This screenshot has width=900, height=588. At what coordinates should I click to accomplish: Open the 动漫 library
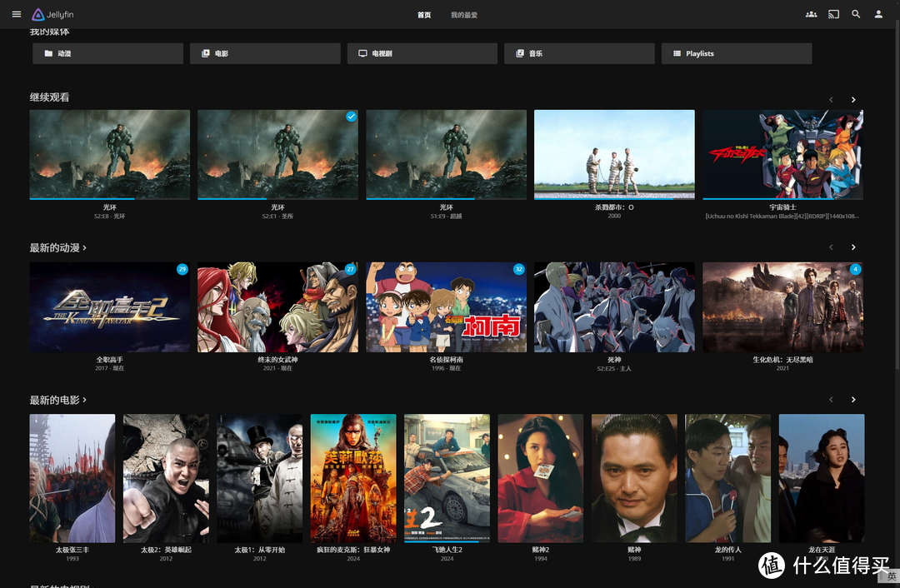(107, 53)
